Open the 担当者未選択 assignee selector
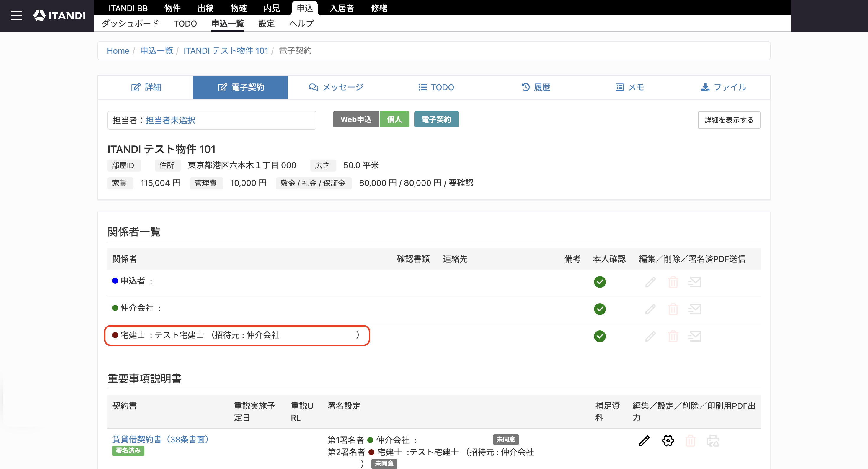 (171, 120)
